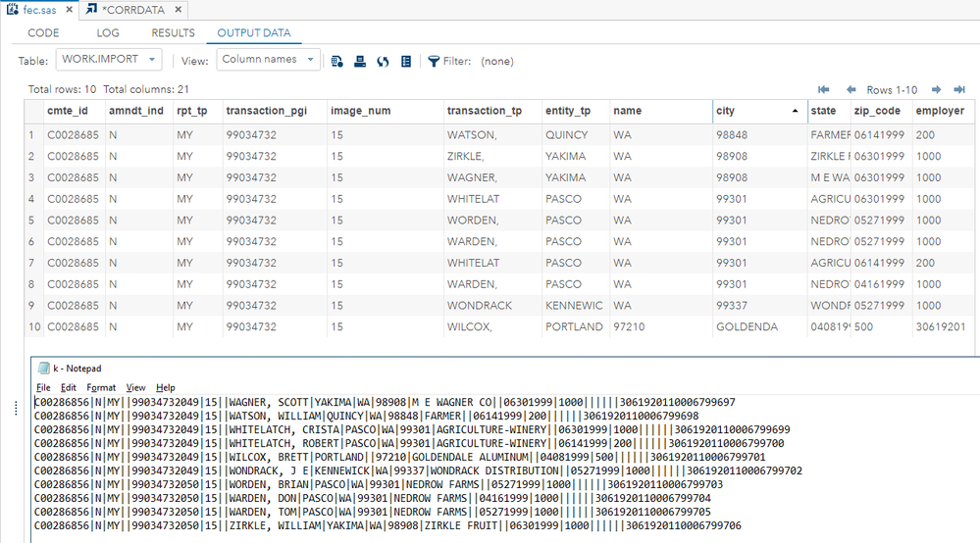Jump to last rows page arrow
Viewport: 980px width, 543px height.
pos(961,89)
